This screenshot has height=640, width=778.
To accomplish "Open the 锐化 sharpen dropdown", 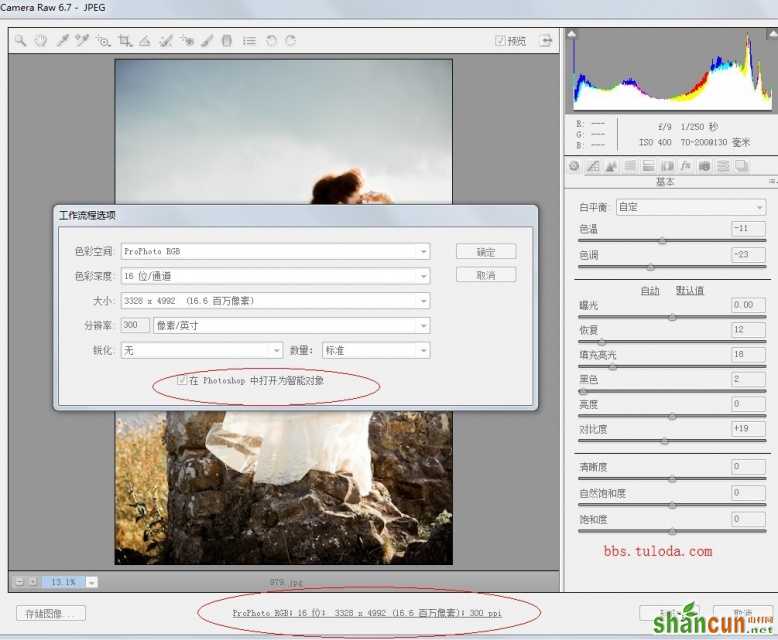I will [201, 350].
